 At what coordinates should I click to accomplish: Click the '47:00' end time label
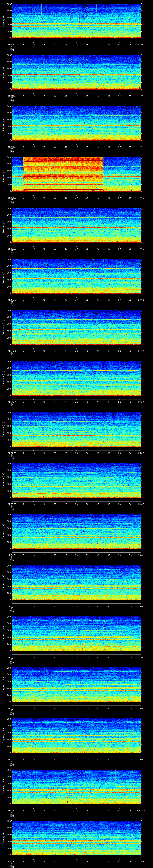point(141,147)
